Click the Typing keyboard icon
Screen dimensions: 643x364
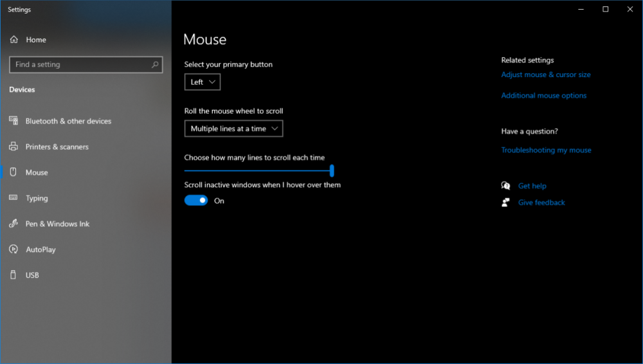pos(14,198)
